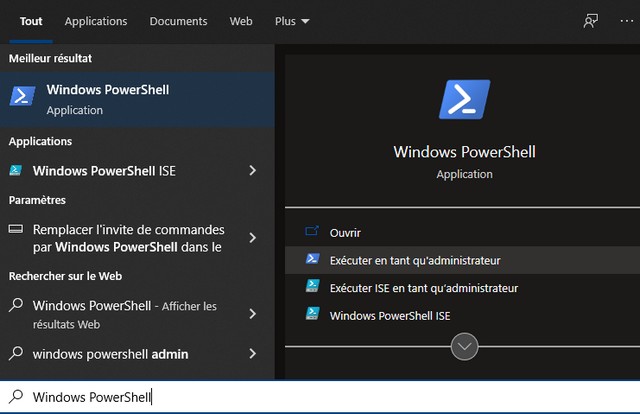Click the Applications section heading in results
The height and width of the screenshot is (414, 640).
click(x=40, y=141)
